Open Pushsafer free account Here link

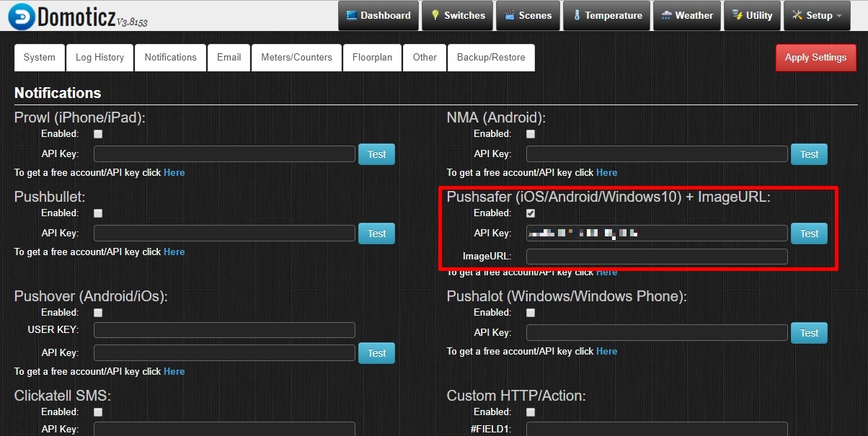(x=606, y=273)
